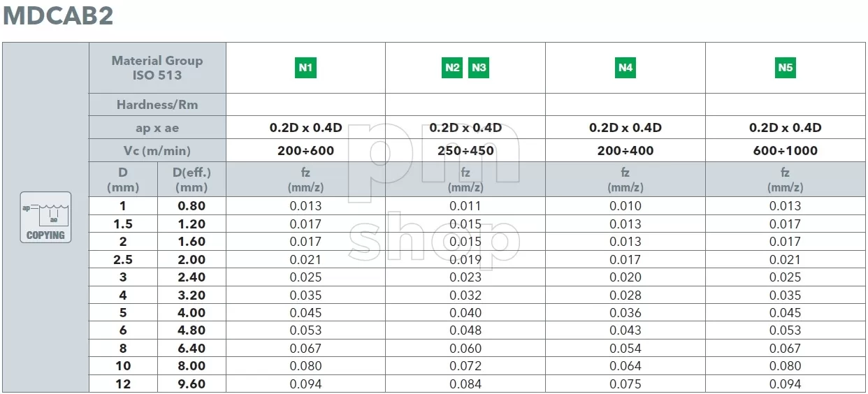Image resolution: width=868 pixels, height=394 pixels.
Task: Click feed value 0.011
Action: (x=465, y=206)
